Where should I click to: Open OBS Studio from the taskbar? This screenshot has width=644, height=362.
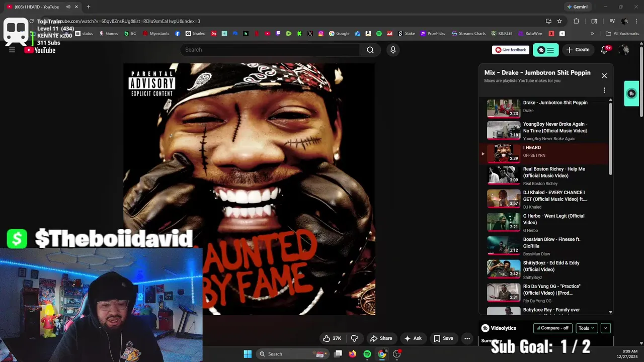(x=397, y=354)
